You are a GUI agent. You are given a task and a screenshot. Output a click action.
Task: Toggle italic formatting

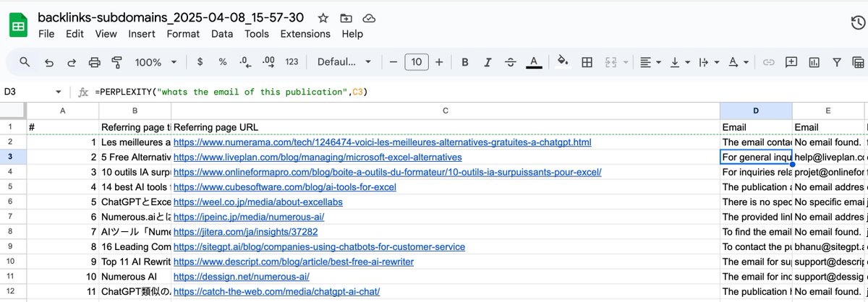488,62
